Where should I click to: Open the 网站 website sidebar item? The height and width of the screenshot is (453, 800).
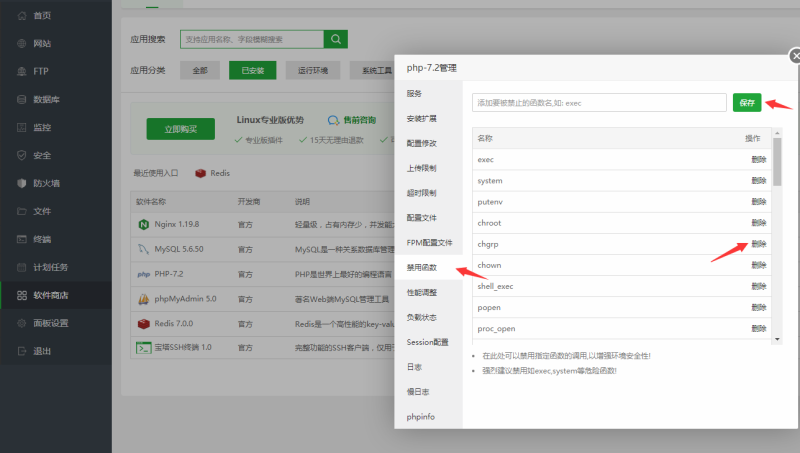[56, 43]
